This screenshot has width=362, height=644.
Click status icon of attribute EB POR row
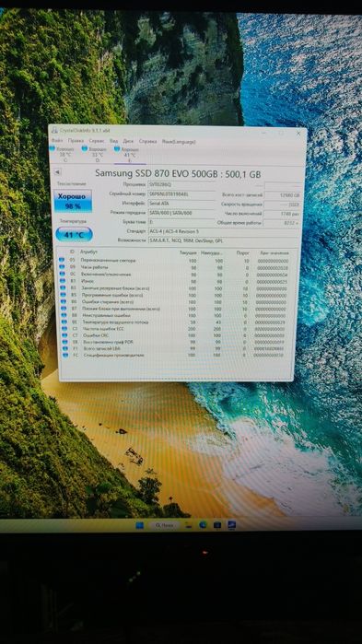point(65,342)
